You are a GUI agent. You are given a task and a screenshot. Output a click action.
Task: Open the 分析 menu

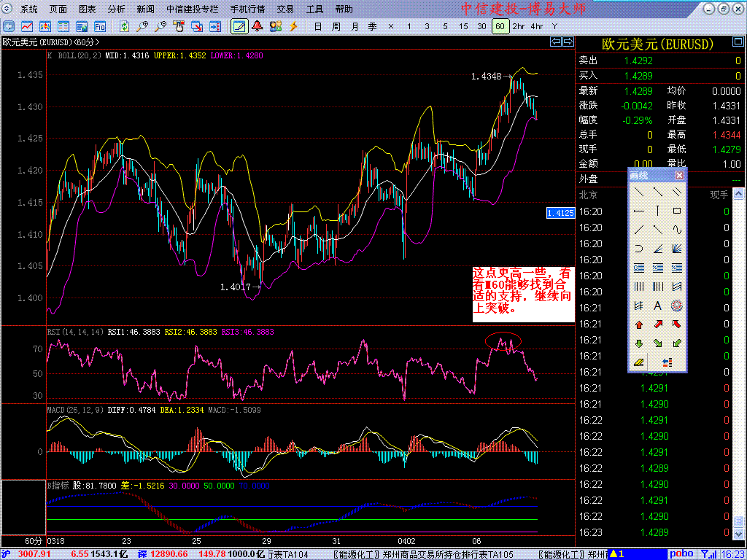pyautogui.click(x=116, y=9)
